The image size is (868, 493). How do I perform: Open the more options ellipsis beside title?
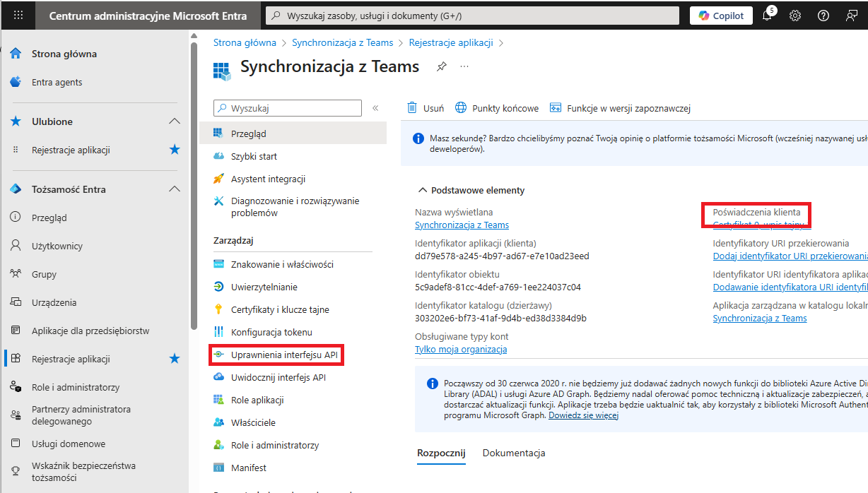point(464,66)
